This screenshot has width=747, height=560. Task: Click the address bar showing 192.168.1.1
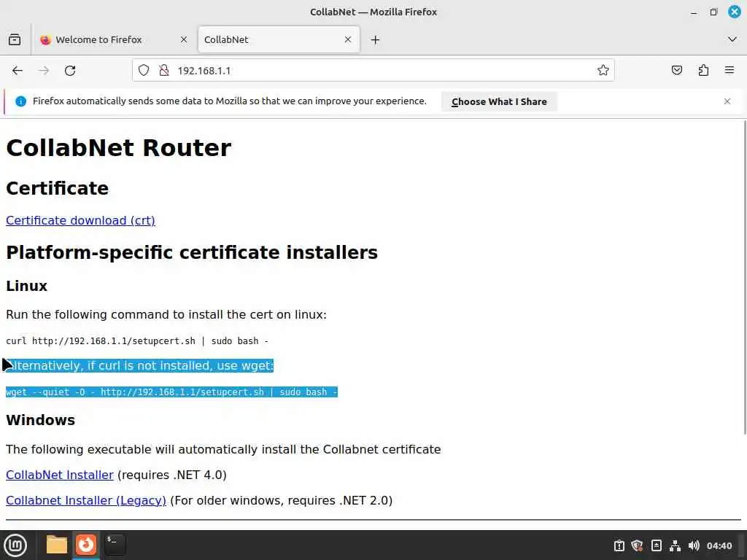tap(373, 71)
